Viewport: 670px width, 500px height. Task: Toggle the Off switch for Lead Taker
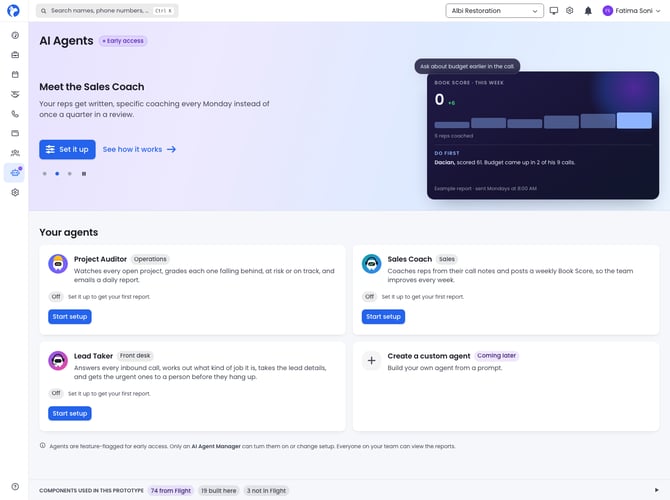coord(56,393)
